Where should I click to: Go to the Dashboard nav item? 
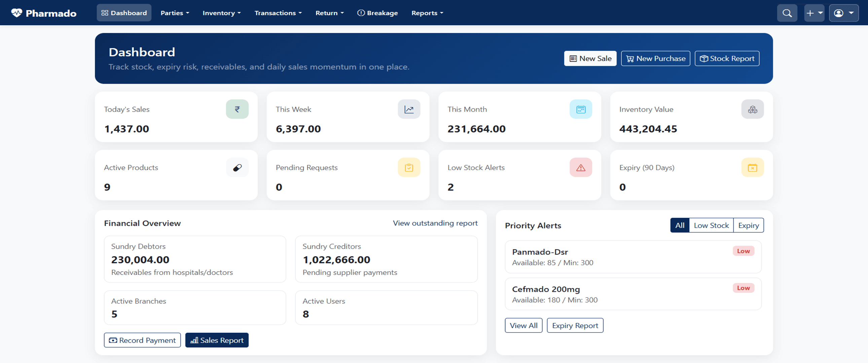click(124, 13)
